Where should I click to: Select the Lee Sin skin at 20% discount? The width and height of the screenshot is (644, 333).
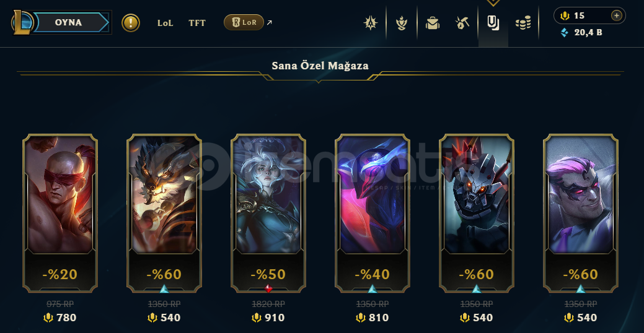point(60,214)
